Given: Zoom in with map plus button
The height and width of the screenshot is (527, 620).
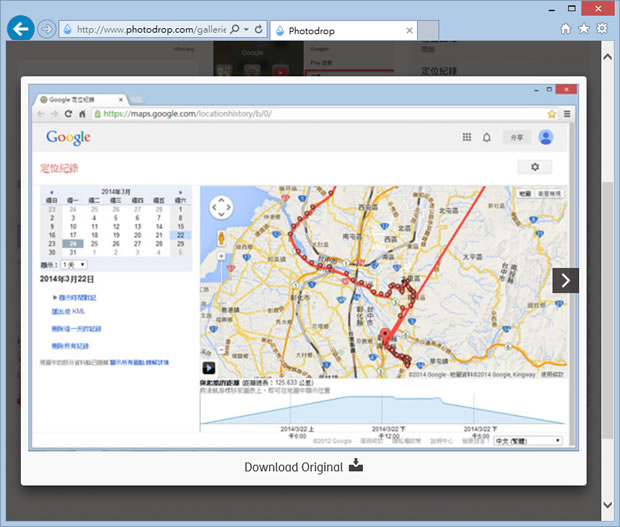Looking at the screenshot, I should click(x=221, y=256).
